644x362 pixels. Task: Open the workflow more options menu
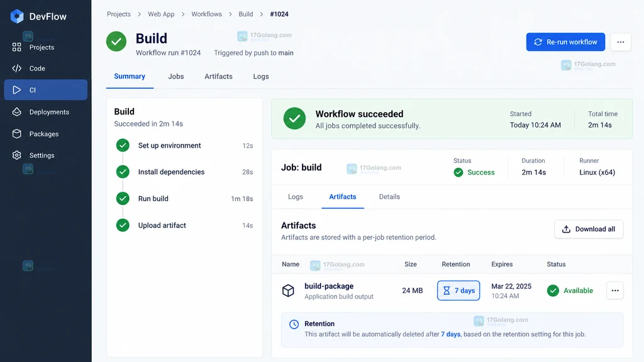(621, 42)
